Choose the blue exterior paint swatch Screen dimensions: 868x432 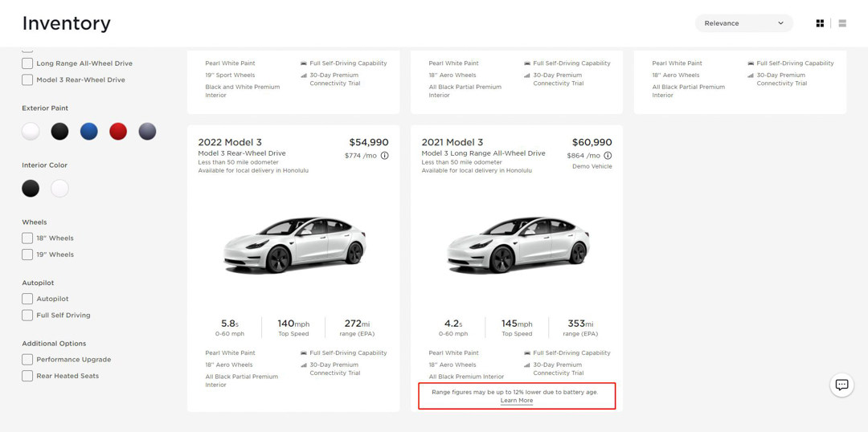(89, 132)
